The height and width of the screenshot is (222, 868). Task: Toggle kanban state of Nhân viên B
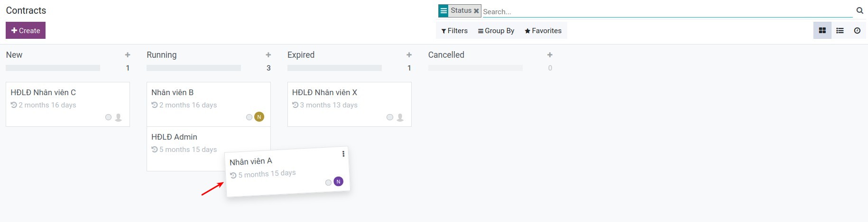coord(249,117)
